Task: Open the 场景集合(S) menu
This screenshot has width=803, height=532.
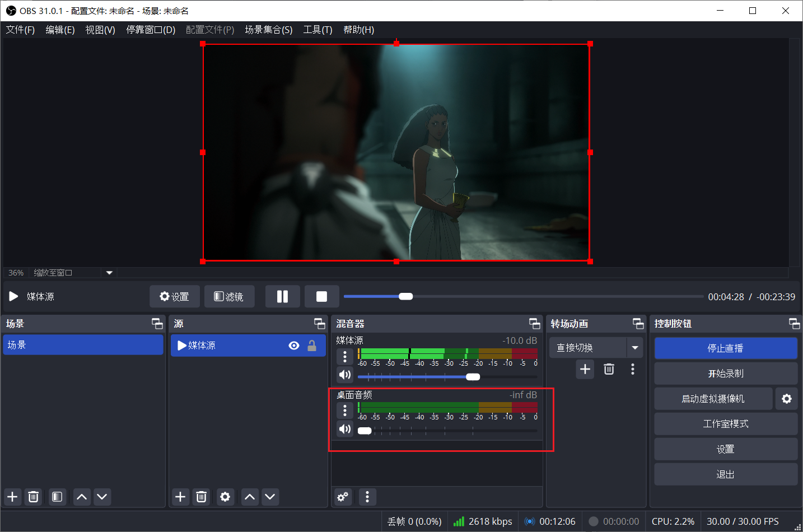Action: (268, 30)
